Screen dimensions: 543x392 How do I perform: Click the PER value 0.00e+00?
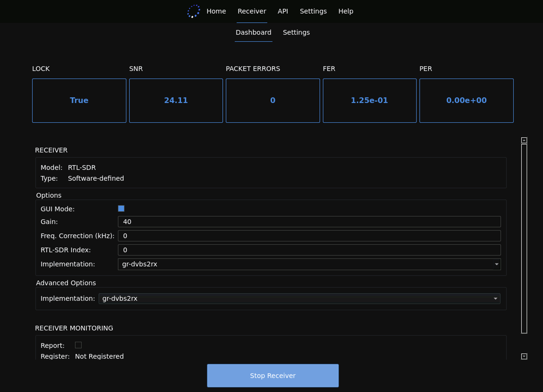[466, 100]
